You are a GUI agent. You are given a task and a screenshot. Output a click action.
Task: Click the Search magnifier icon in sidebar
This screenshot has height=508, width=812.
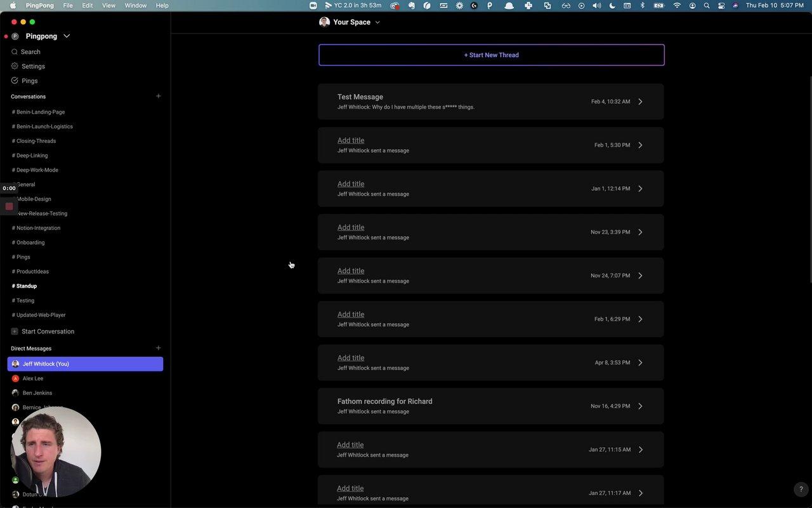click(15, 52)
